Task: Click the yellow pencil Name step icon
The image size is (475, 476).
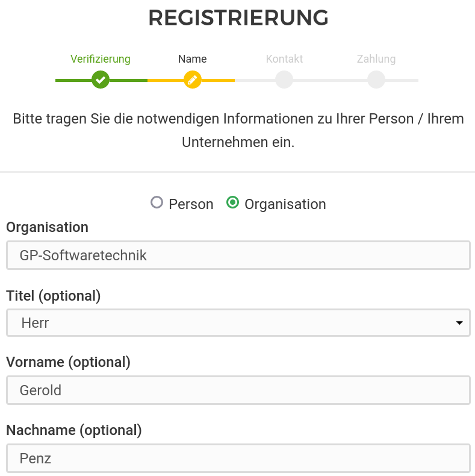Action: [193, 80]
